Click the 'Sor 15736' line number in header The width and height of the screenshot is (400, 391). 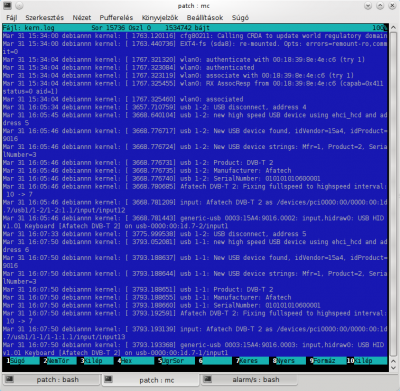[109, 28]
